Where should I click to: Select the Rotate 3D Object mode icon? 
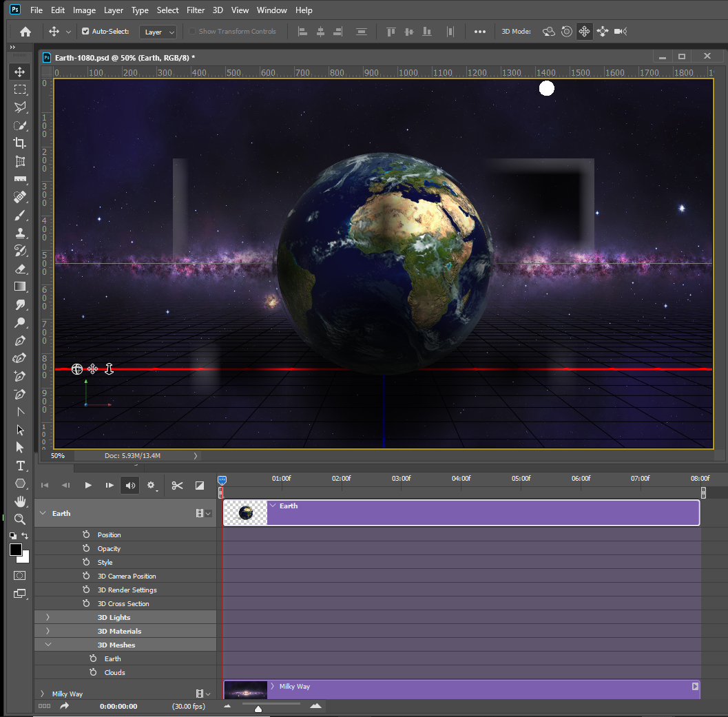coord(548,31)
